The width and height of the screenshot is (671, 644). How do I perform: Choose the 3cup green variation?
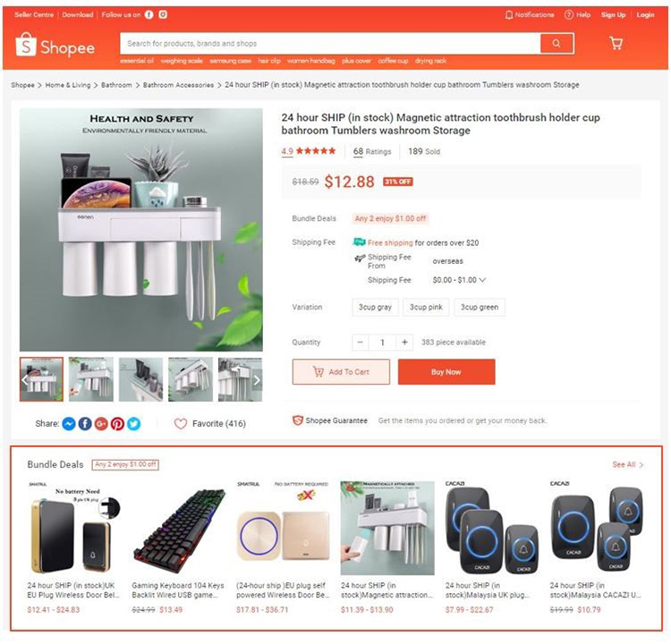[480, 307]
